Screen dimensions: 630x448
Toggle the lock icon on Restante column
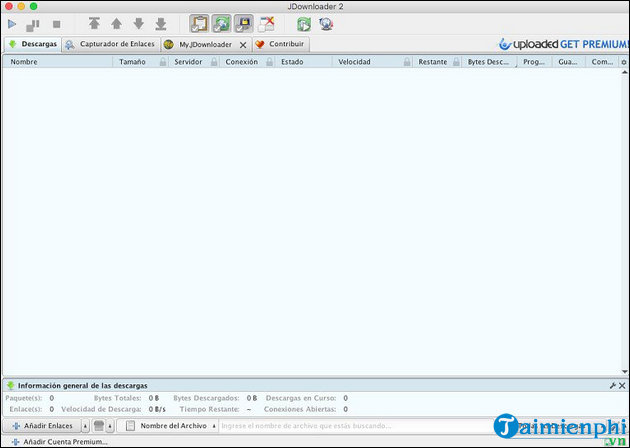(x=456, y=62)
